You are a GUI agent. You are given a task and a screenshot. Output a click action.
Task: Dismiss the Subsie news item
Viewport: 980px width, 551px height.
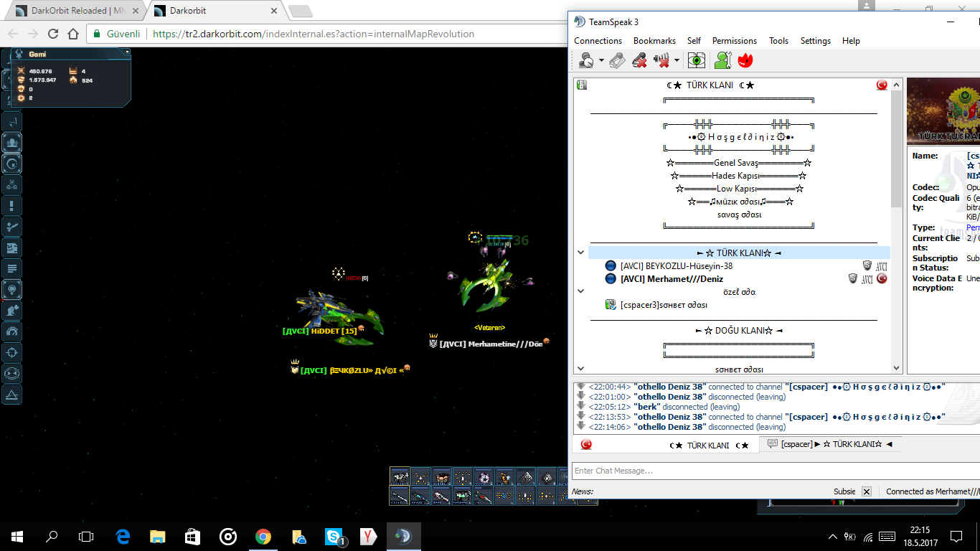(867, 491)
